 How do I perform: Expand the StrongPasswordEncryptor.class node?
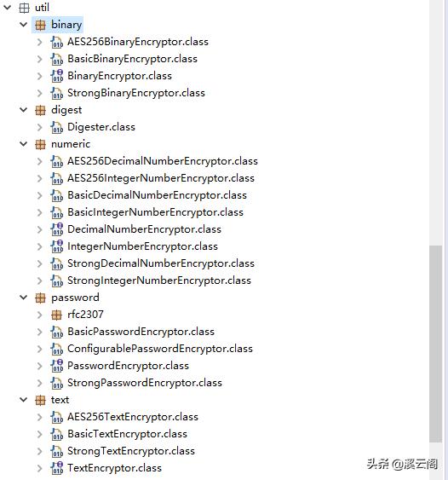tap(40, 383)
